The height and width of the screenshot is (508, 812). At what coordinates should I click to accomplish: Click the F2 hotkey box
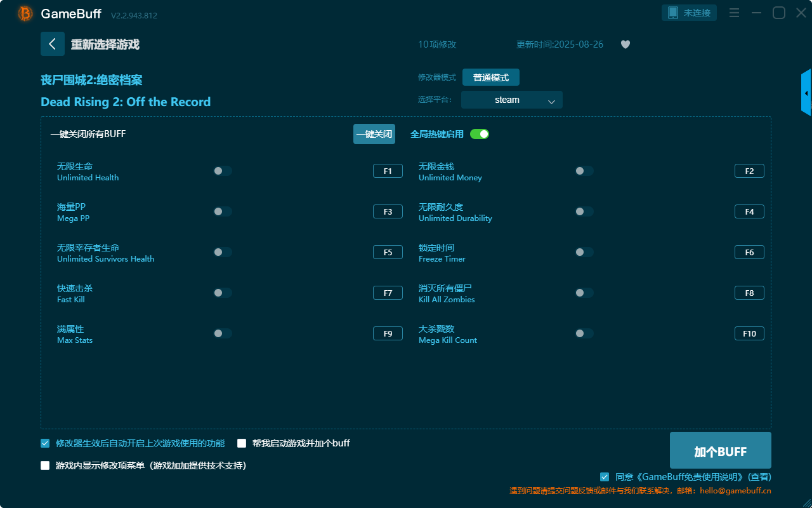coord(749,171)
